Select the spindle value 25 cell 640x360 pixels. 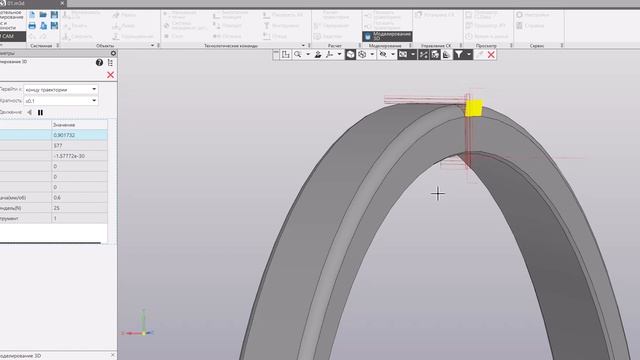[x=80, y=208]
